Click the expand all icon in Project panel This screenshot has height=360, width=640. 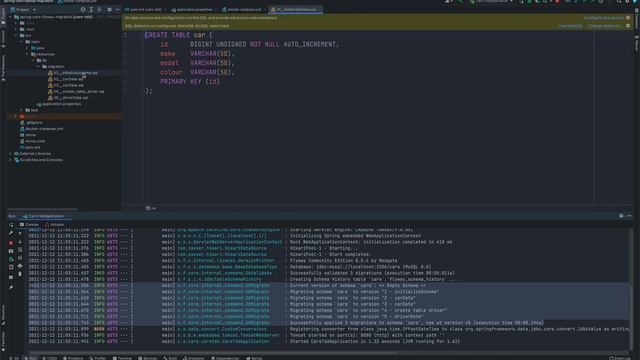point(91,9)
